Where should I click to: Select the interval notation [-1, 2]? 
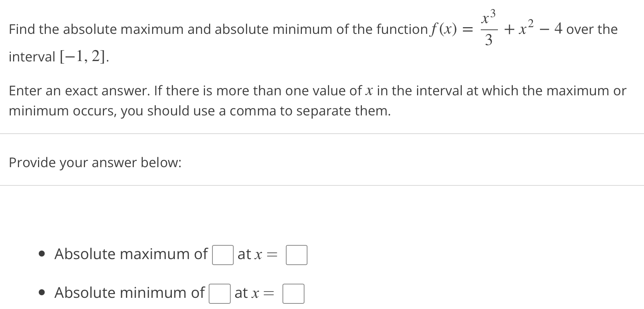[83, 57]
